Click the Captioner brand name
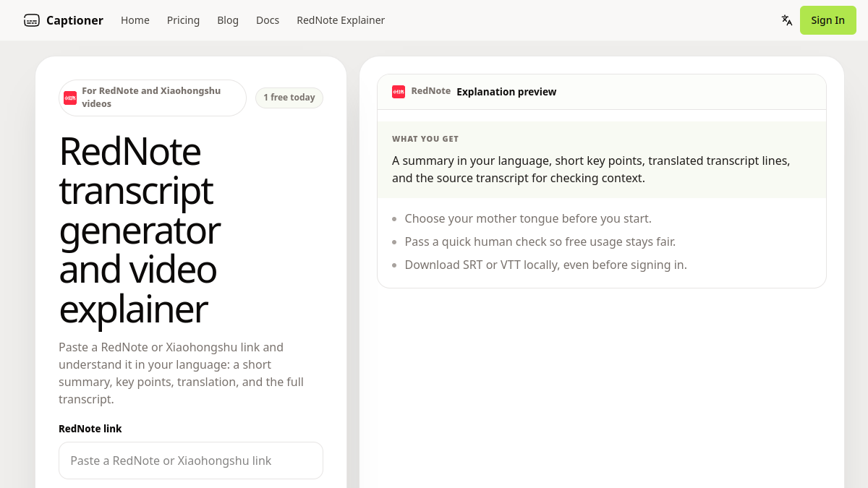 pos(75,20)
